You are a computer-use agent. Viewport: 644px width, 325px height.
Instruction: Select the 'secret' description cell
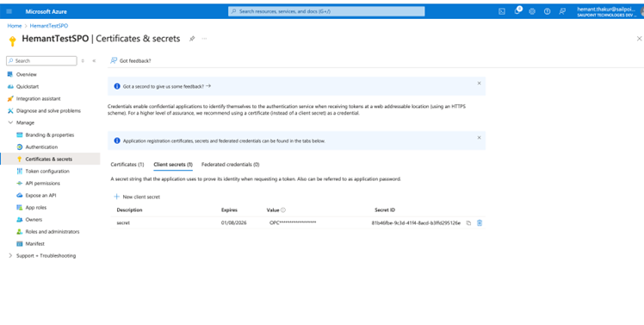(123, 223)
